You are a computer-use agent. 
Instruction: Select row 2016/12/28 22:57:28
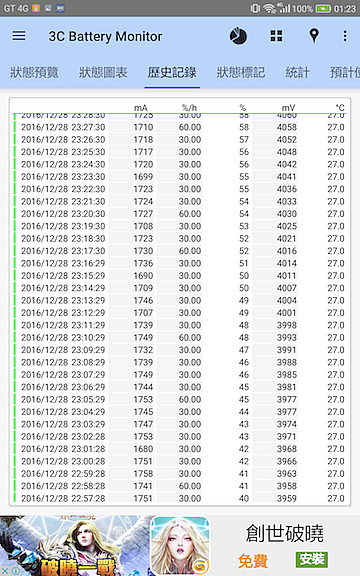[x=180, y=498]
